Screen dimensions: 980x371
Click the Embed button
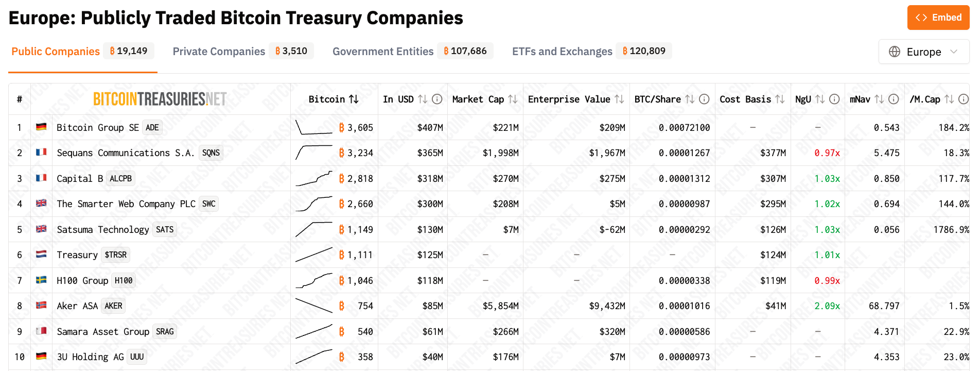[938, 18]
